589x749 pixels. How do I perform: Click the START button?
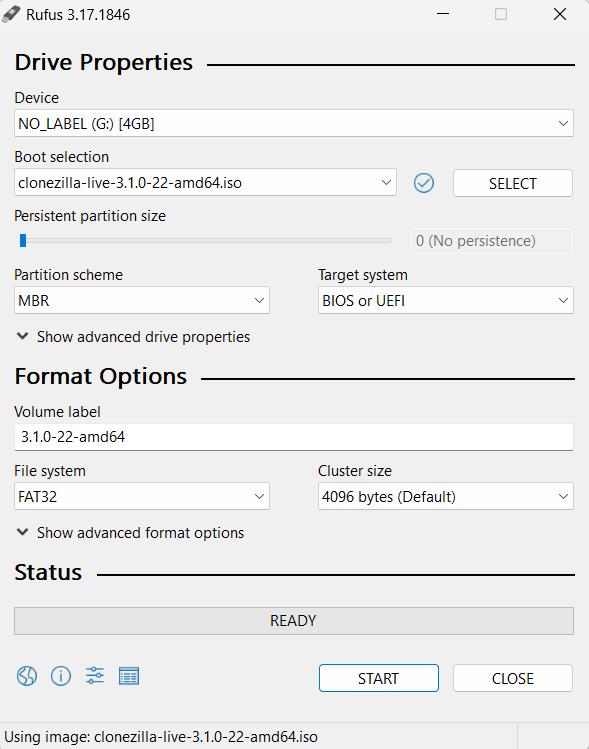pyautogui.click(x=378, y=678)
